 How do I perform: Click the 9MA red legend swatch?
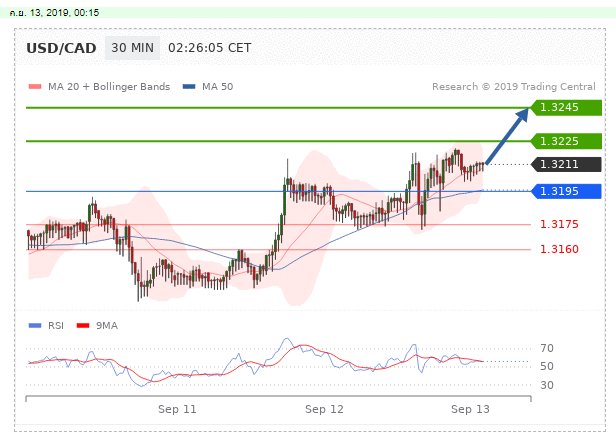pos(83,326)
